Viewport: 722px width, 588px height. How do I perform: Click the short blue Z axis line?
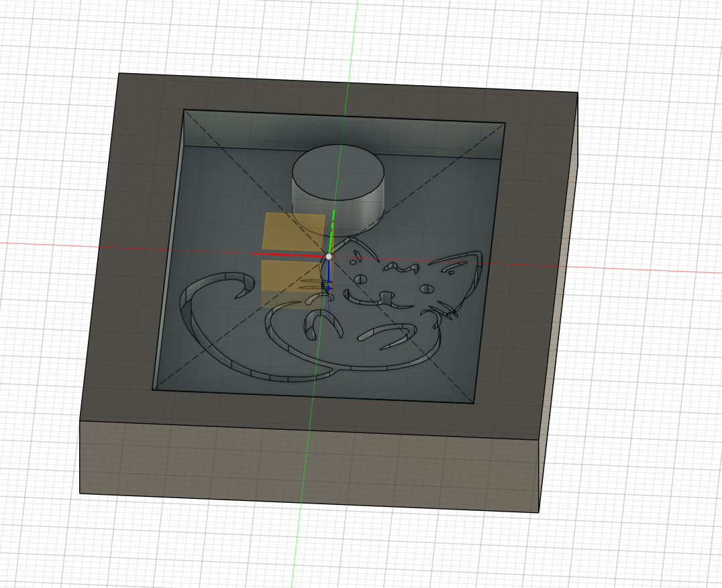point(329,282)
